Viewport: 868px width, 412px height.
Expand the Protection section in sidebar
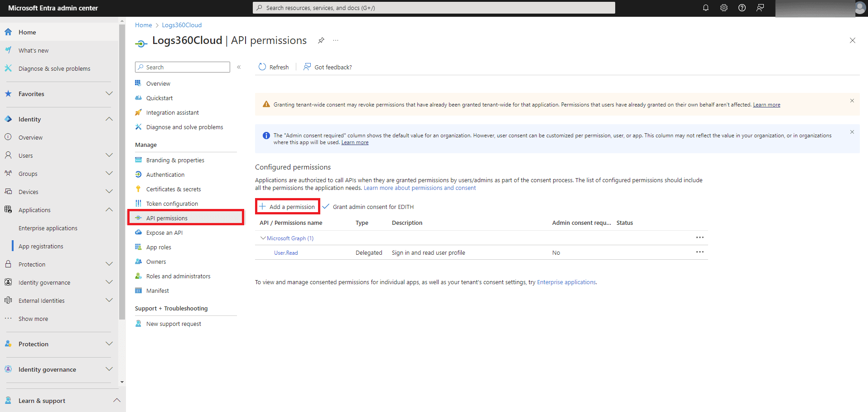tap(109, 264)
